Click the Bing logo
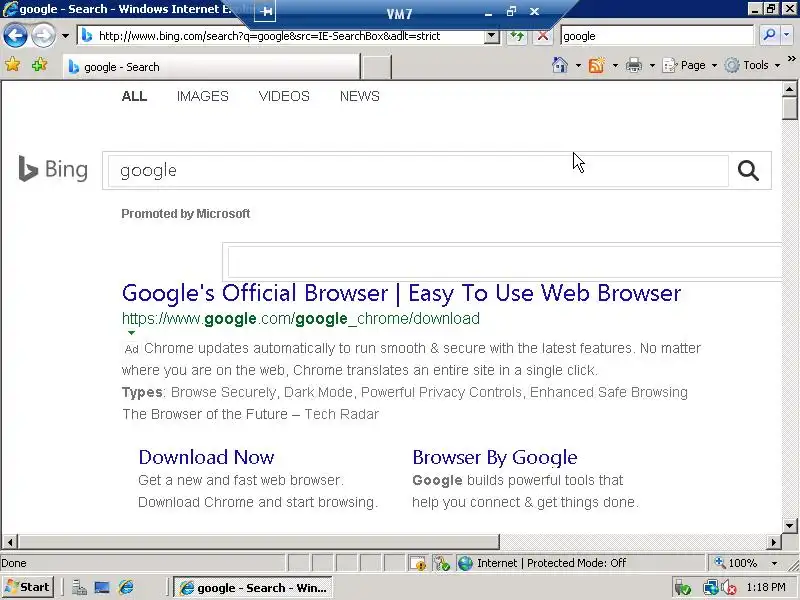Screen dimensions: 800x600 [x=53, y=169]
